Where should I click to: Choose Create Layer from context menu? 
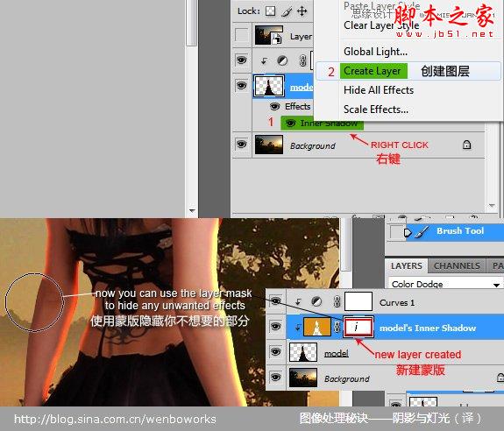408,71
